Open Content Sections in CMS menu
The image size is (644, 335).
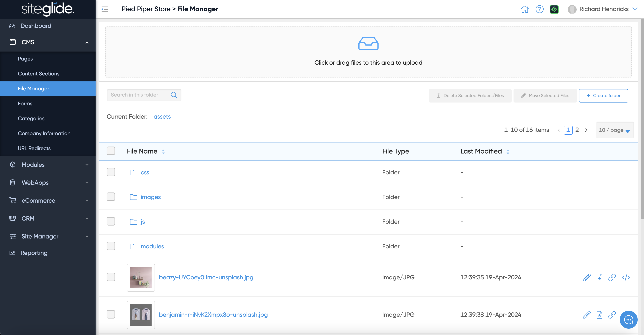[x=38, y=74]
